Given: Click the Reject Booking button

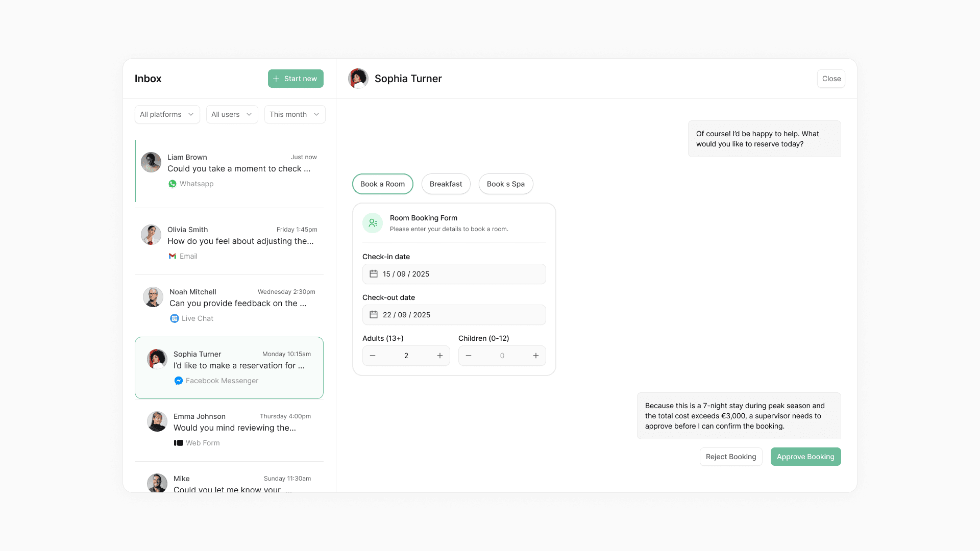Looking at the screenshot, I should [730, 457].
